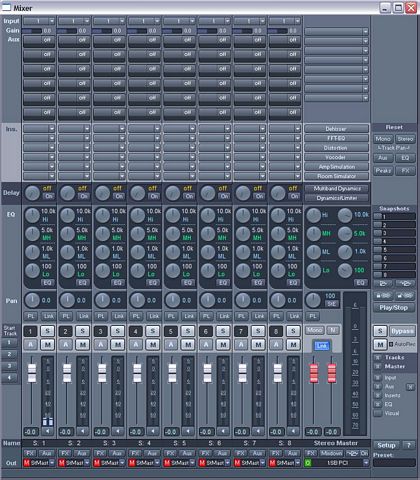Image resolution: width=420 pixels, height=480 pixels.
Task: Toggle the AutoRec checkbox
Action: [391, 344]
